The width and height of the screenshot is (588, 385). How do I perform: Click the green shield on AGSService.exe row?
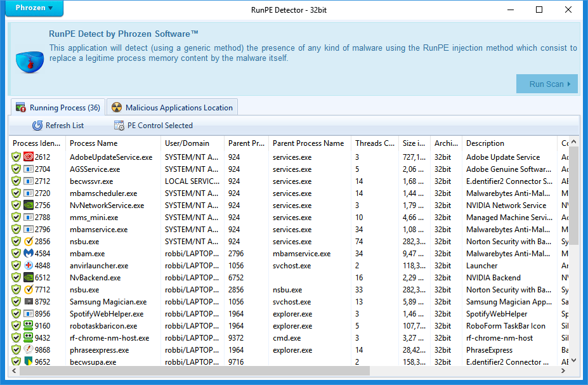[16, 169]
